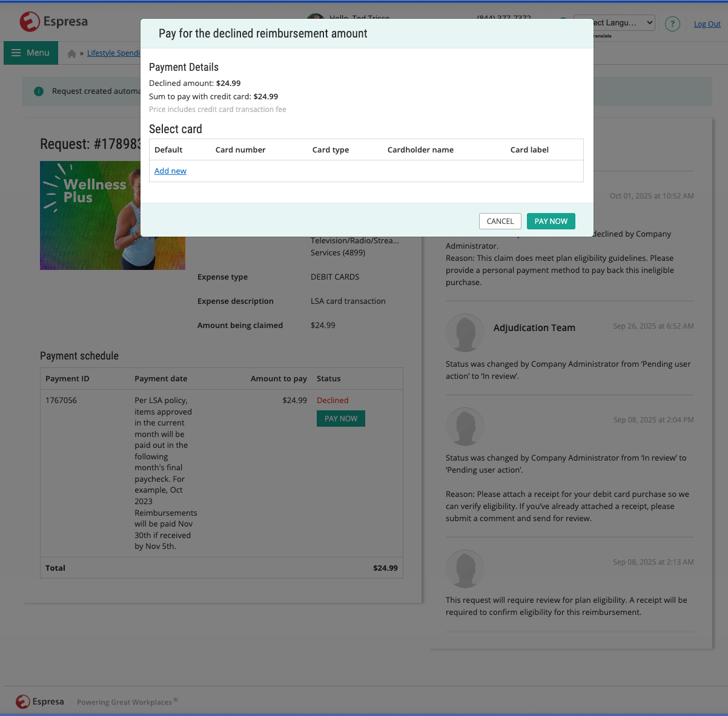
Task: Click the Declined amount $24.99 line
Action: [x=195, y=84]
